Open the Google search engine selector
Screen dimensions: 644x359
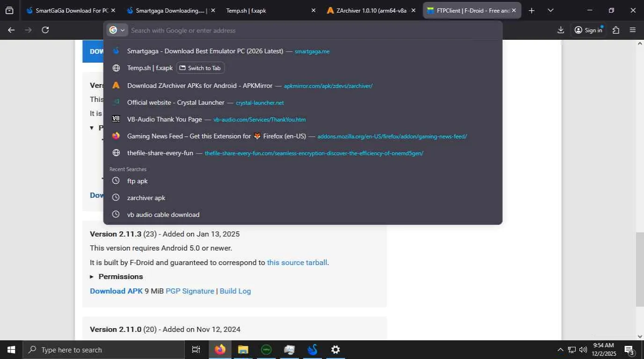tap(117, 30)
